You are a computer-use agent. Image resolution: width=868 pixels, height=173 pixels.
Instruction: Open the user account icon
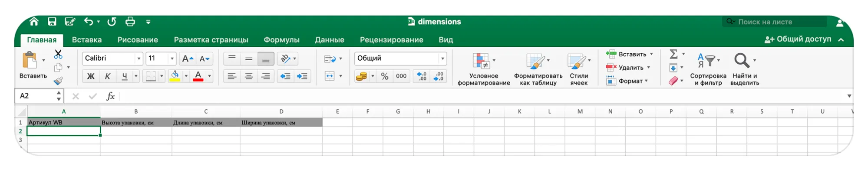pyautogui.click(x=840, y=22)
